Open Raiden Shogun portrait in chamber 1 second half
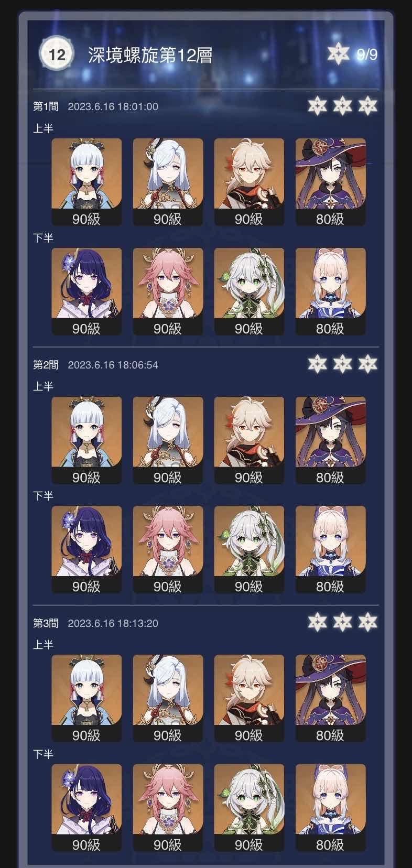 pyautogui.click(x=86, y=291)
